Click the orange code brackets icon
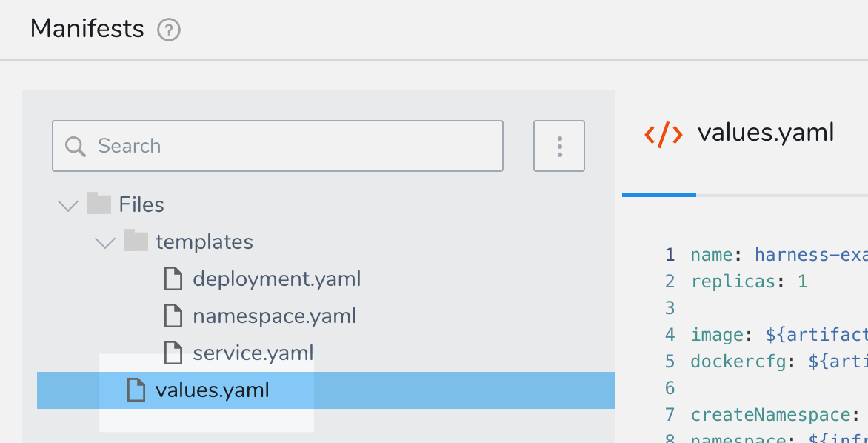 tap(663, 135)
